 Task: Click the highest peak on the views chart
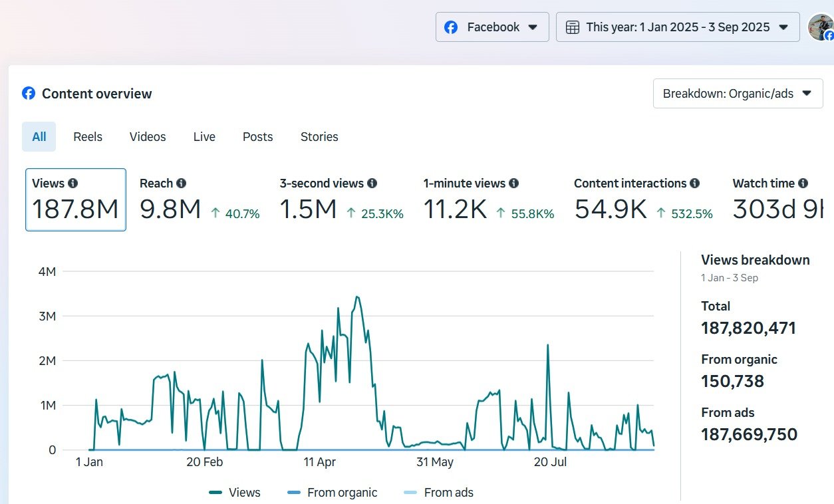[357, 297]
